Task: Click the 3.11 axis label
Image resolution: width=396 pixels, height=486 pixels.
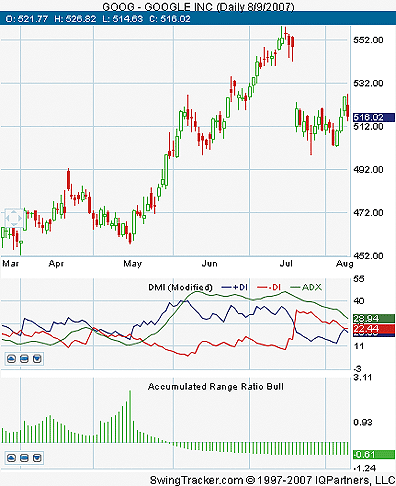Action: click(363, 377)
